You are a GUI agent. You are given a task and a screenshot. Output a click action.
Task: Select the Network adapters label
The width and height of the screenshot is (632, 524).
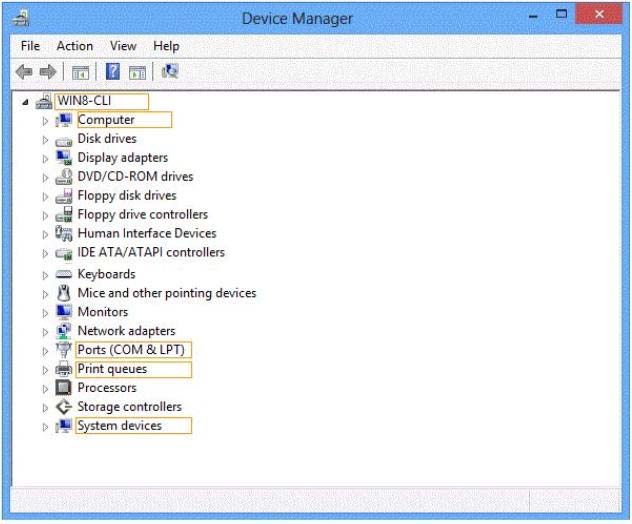pyautogui.click(x=126, y=331)
